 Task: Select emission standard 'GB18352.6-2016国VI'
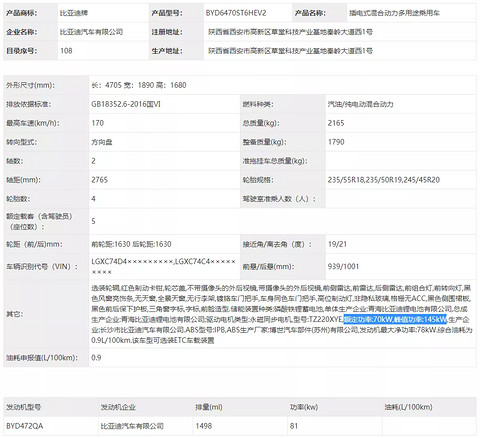pyautogui.click(x=126, y=104)
